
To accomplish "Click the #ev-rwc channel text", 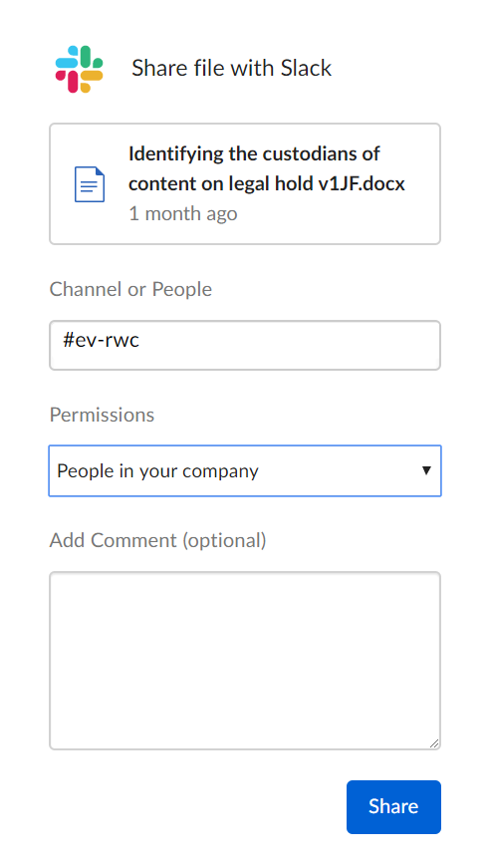I will [101, 340].
